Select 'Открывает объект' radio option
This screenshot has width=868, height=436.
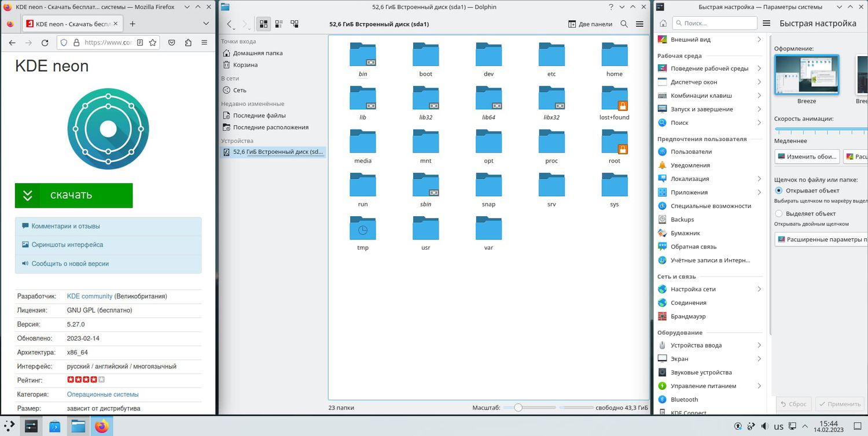click(779, 190)
